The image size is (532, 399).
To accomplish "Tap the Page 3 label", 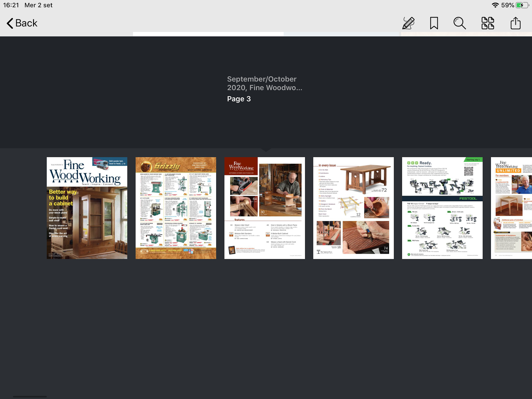I will pos(239,99).
